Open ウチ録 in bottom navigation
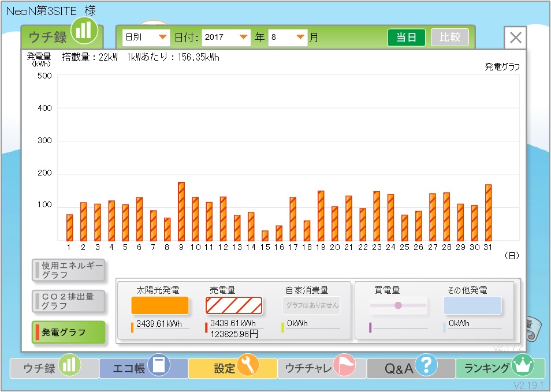The height and width of the screenshot is (392, 551). click(x=54, y=368)
